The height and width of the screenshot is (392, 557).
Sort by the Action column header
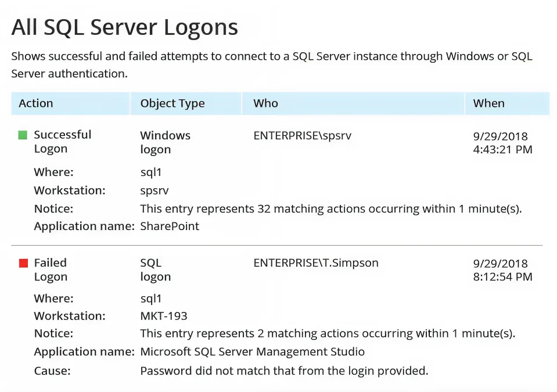coord(36,103)
